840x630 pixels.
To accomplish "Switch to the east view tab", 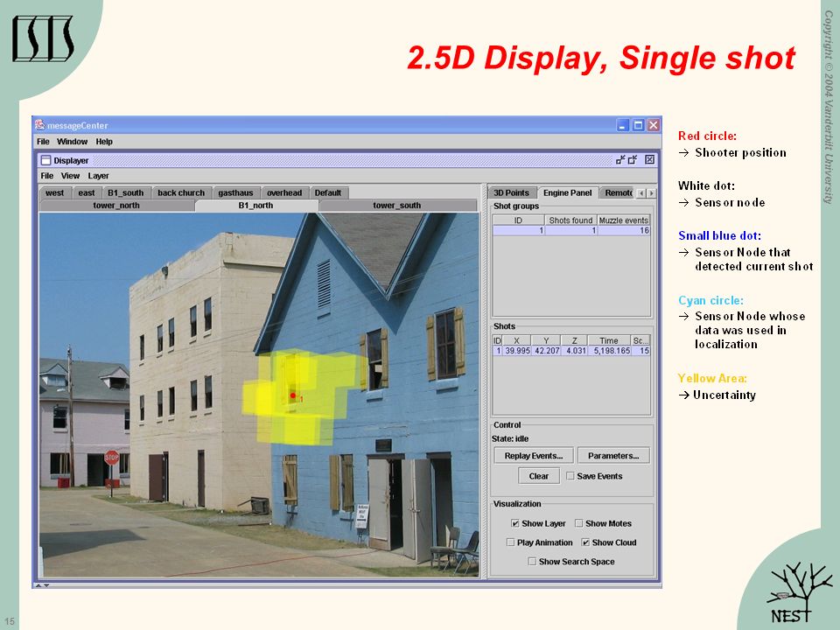I will (x=87, y=192).
